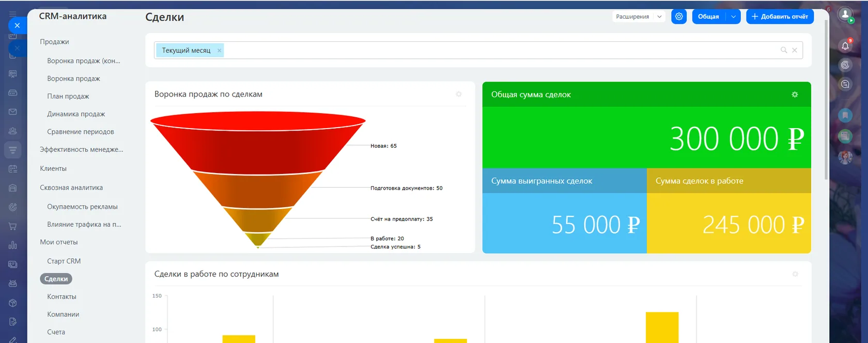Select the Контакты report
868x343 pixels.
61,297
